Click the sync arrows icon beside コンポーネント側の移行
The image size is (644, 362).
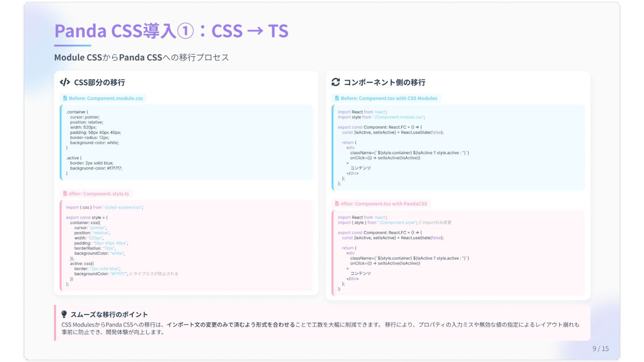pyautogui.click(x=335, y=82)
